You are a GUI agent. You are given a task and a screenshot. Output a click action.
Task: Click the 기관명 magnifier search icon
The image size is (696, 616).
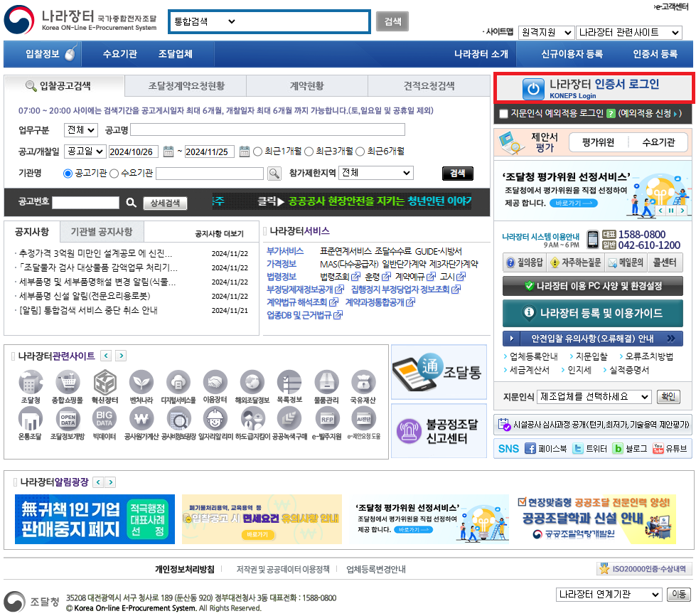click(274, 174)
